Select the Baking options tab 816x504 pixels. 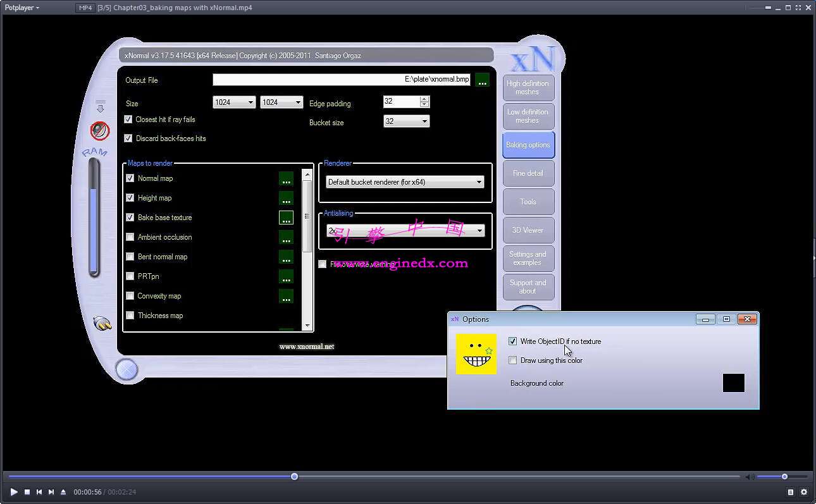click(x=528, y=145)
